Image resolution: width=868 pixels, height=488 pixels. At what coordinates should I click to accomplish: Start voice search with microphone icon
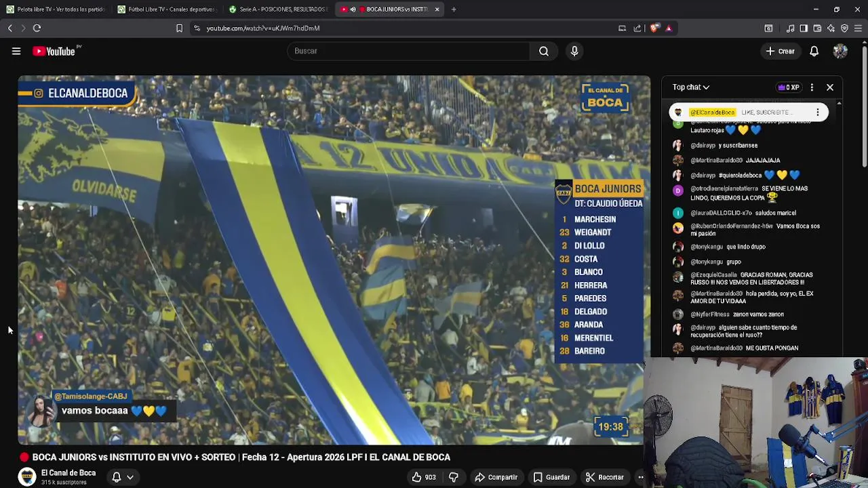tap(574, 51)
